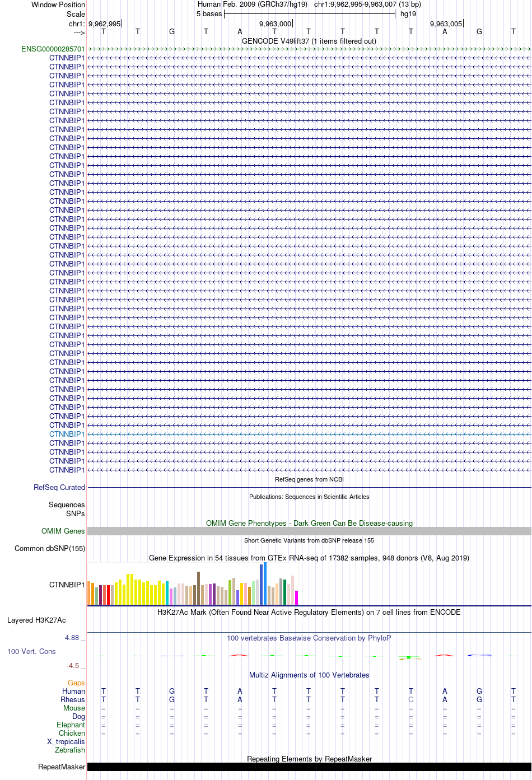Click Short Genetic Variants from dbSNP title
The image size is (532, 780).
[309, 540]
